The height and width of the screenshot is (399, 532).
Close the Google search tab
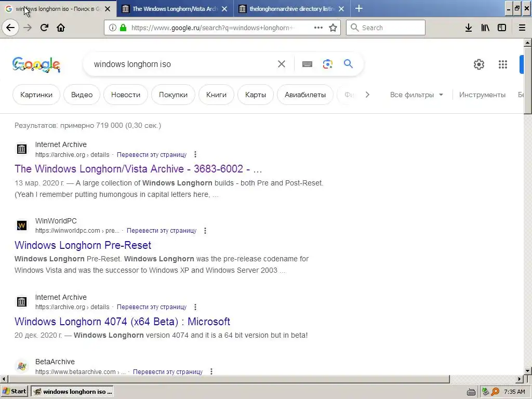pos(108,9)
